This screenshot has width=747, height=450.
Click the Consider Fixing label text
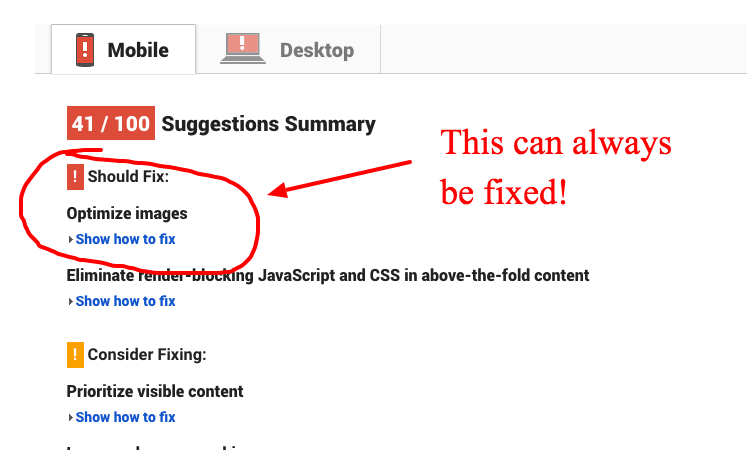point(147,354)
